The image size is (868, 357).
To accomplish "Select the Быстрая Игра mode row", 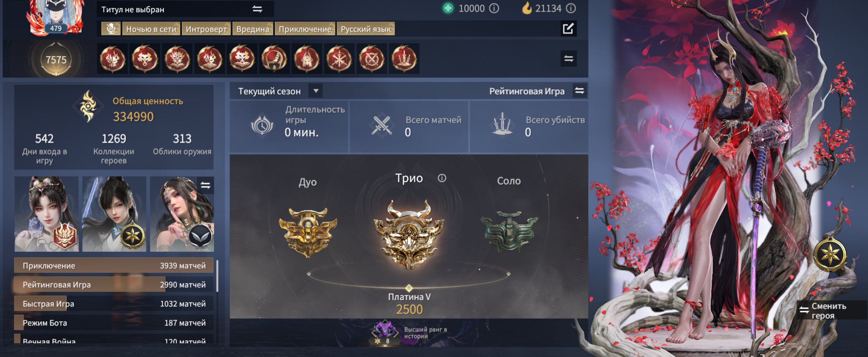I will 114,303.
